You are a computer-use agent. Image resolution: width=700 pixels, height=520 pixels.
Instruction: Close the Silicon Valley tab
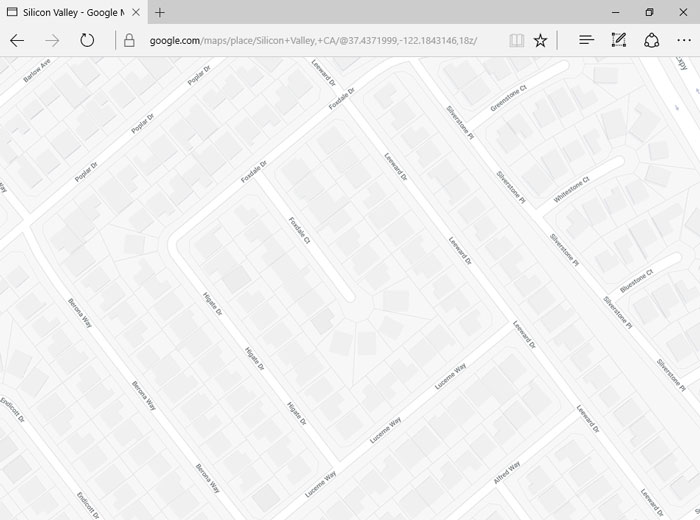tap(134, 12)
